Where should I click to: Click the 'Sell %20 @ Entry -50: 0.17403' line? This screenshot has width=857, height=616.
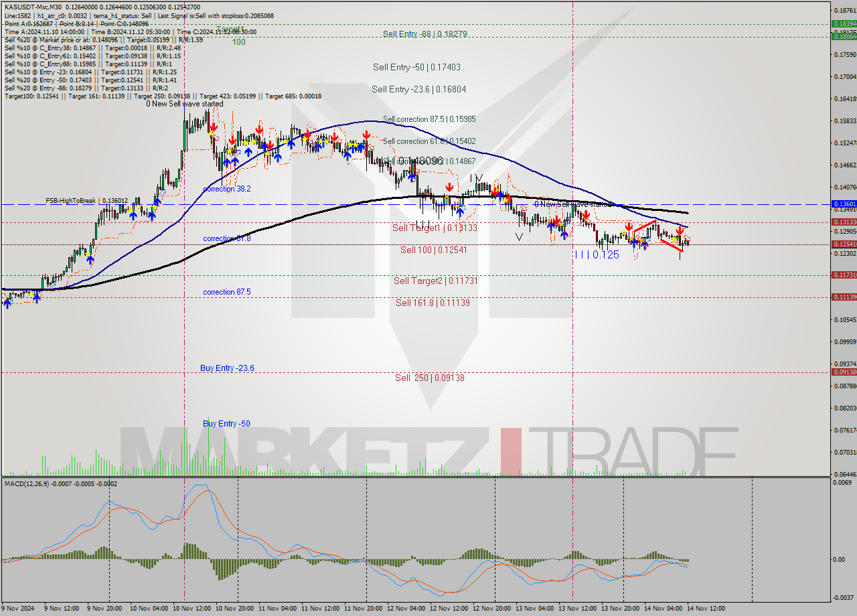pos(90,80)
